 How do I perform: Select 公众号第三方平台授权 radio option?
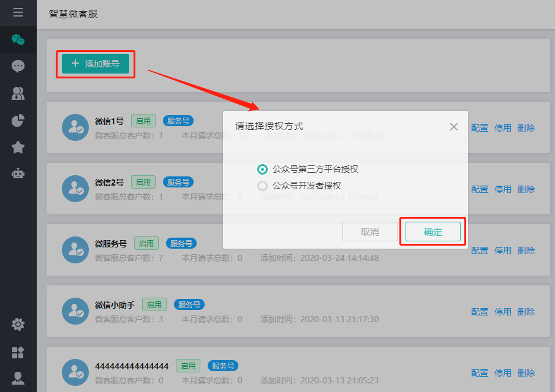263,169
